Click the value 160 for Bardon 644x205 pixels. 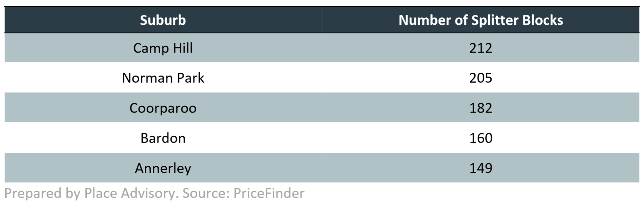(481, 138)
